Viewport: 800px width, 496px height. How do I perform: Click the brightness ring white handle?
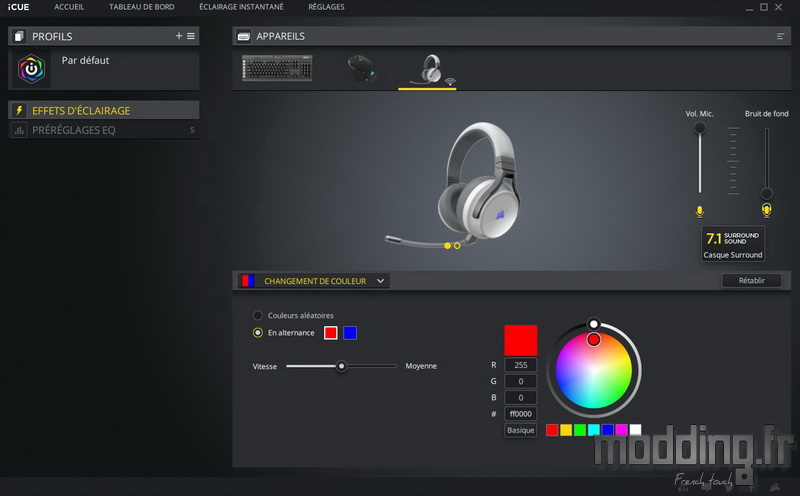[593, 324]
